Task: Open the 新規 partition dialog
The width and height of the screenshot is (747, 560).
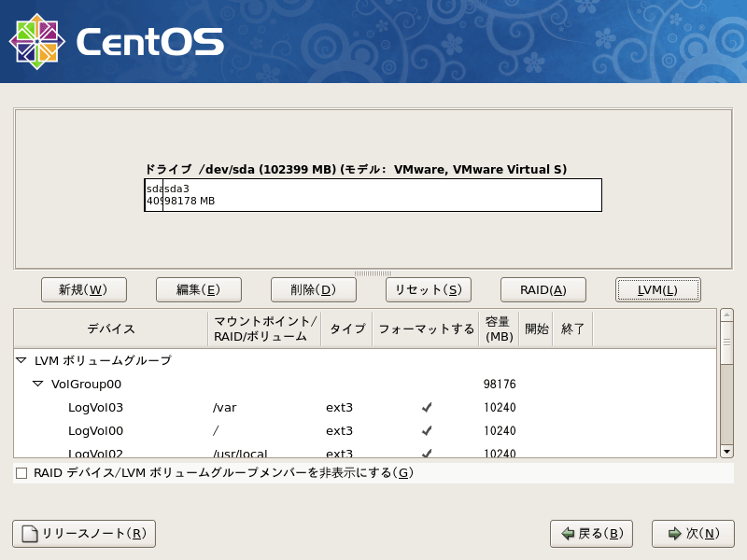Action: [x=83, y=289]
